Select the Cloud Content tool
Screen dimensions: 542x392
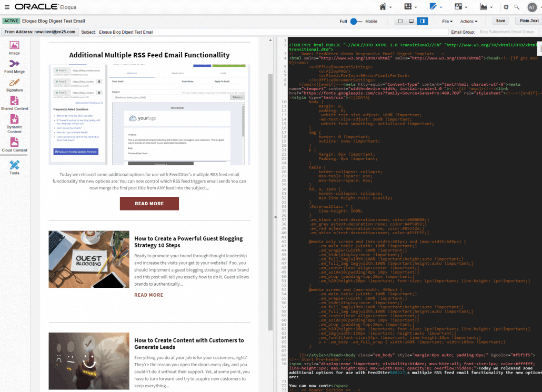(14, 145)
